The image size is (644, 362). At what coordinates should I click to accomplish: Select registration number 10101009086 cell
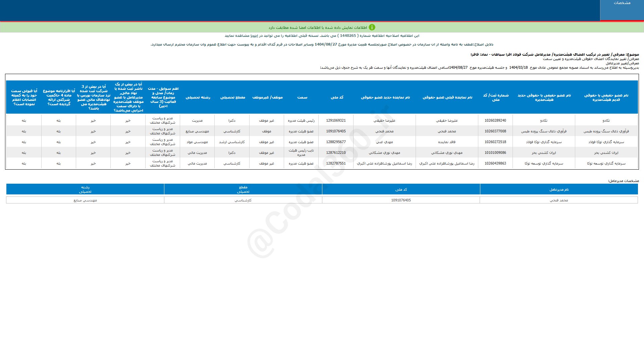(x=495, y=153)
